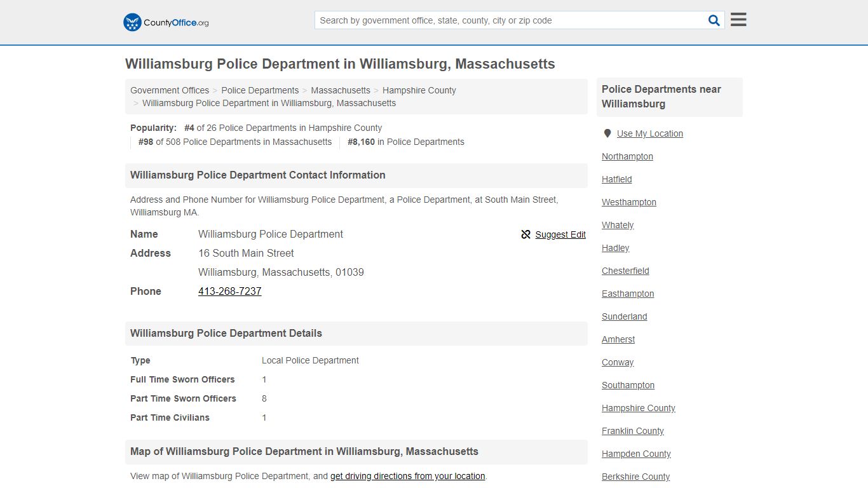This screenshot has height=488, width=868.
Task: Click 'Local Police Department' type value
Action: [310, 360]
